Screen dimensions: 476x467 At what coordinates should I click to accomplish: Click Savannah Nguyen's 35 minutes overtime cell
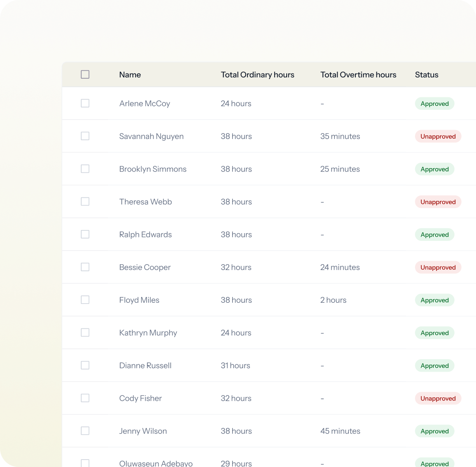pos(340,136)
